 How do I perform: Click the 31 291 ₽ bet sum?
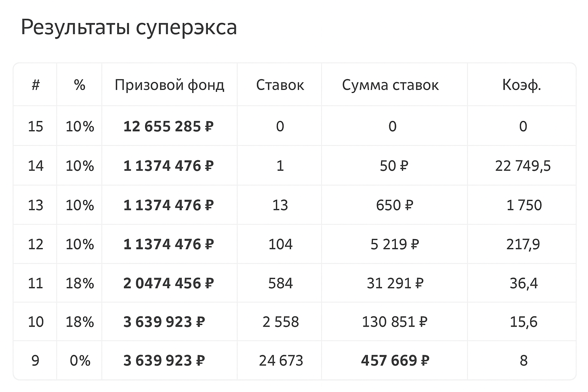pos(395,283)
